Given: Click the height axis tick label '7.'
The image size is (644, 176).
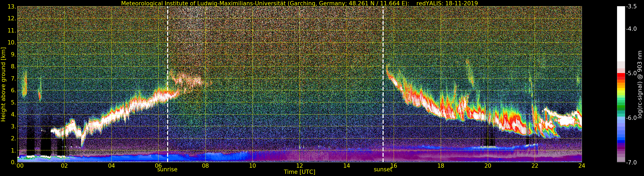Looking at the screenshot, I should pos(13,78).
